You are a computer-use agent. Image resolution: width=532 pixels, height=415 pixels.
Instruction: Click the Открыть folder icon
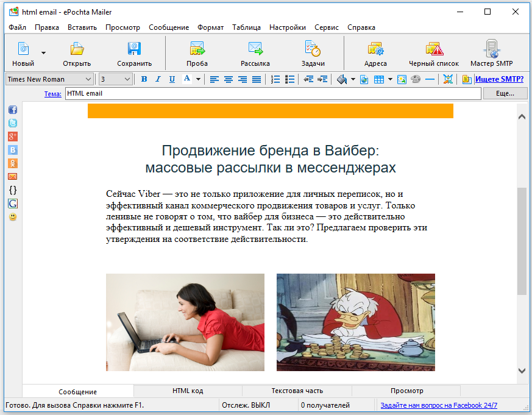(x=77, y=49)
